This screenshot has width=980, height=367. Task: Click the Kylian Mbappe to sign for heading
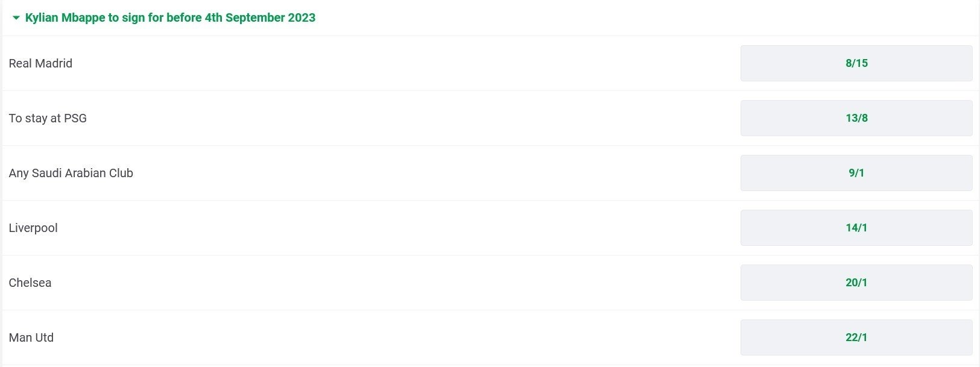pos(170,18)
